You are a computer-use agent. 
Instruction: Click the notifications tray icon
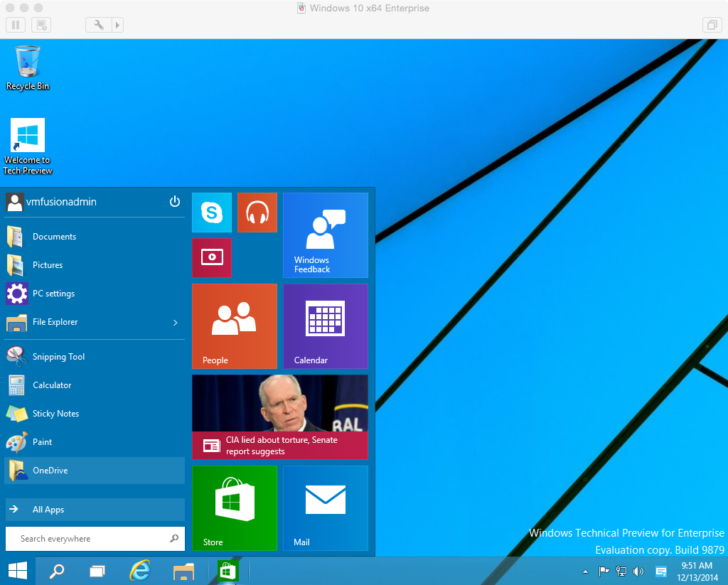[661, 571]
